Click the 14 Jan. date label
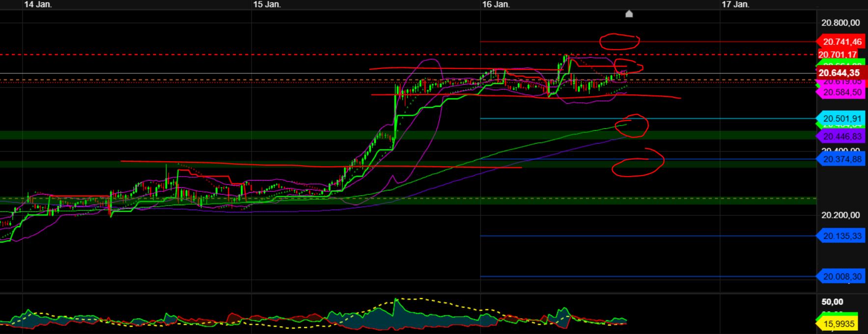868x334 pixels. point(38,4)
